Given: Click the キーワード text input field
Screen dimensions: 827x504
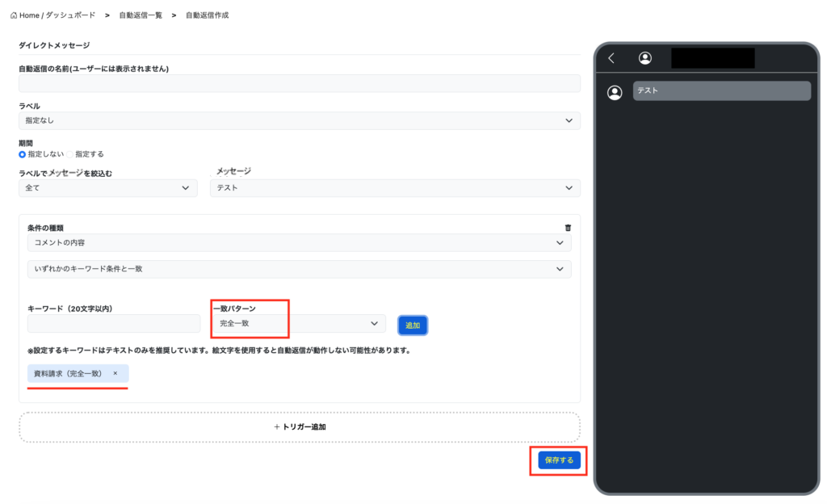Looking at the screenshot, I should pyautogui.click(x=114, y=323).
